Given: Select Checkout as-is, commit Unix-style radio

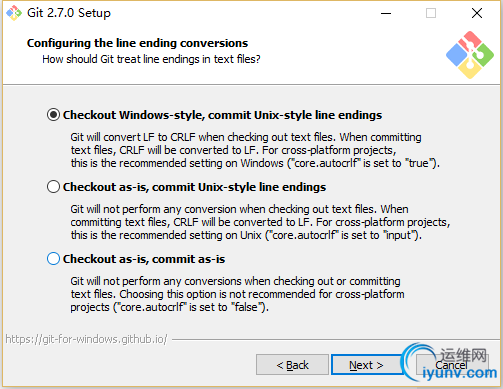Looking at the screenshot, I should pyautogui.click(x=53, y=187).
